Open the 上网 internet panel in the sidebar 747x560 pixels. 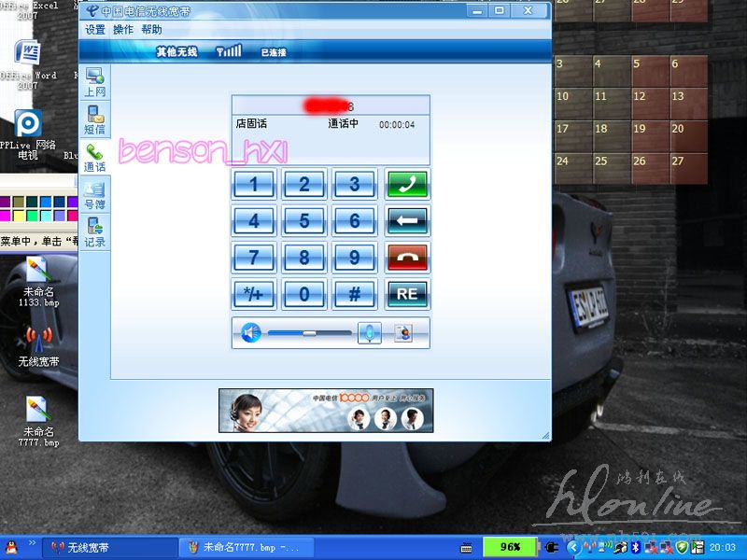point(94,82)
